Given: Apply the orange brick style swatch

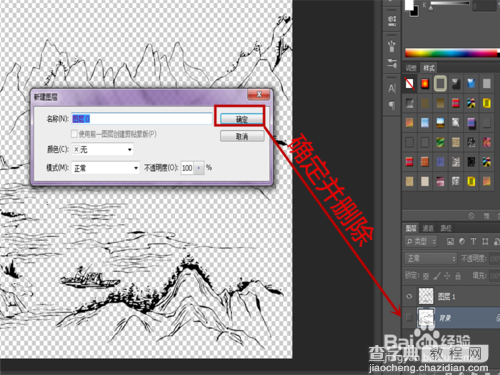Looking at the screenshot, I should point(425,162).
